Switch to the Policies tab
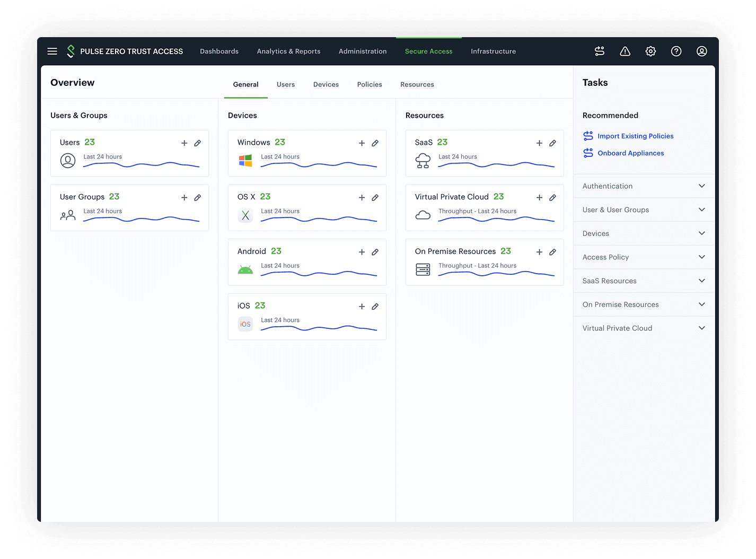This screenshot has width=756, height=559. pyautogui.click(x=370, y=84)
